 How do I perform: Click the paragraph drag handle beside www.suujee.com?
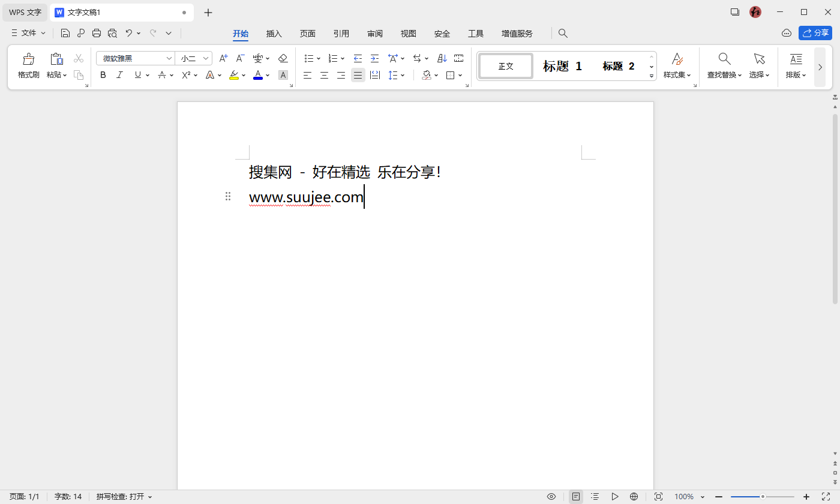[x=228, y=196]
